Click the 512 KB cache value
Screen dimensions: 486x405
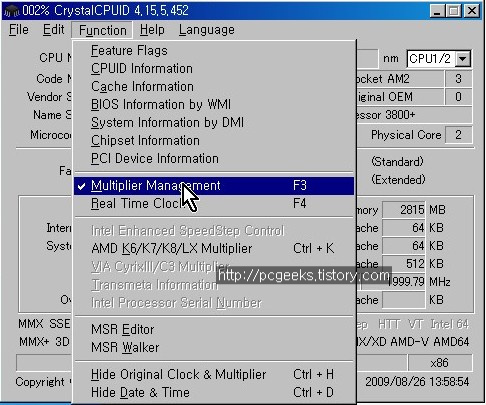(404, 264)
